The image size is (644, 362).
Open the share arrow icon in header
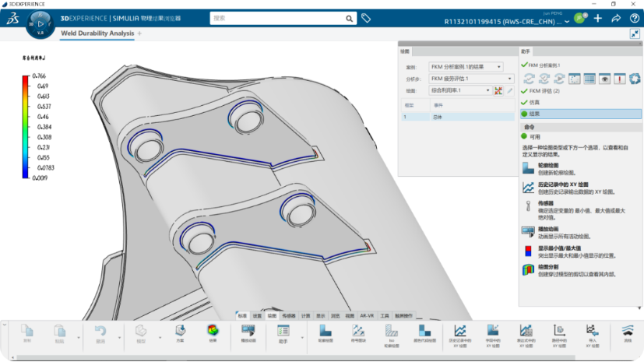pos(616,19)
